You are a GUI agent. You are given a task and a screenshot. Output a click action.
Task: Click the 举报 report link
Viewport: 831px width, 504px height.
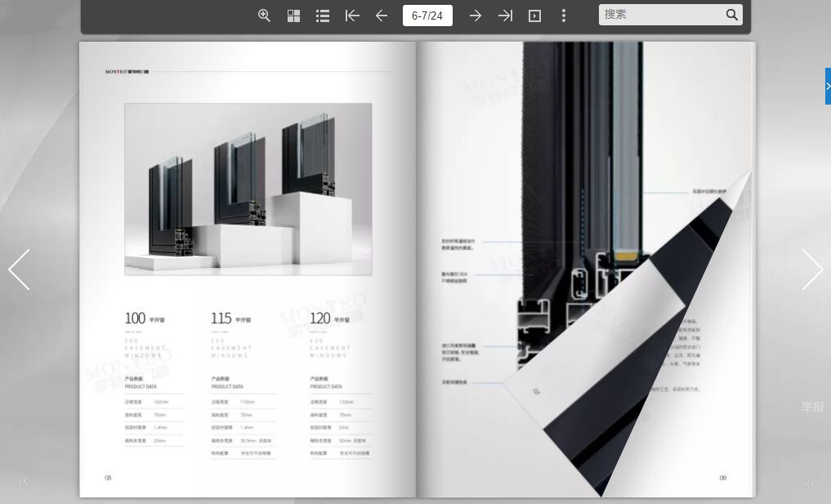(812, 406)
